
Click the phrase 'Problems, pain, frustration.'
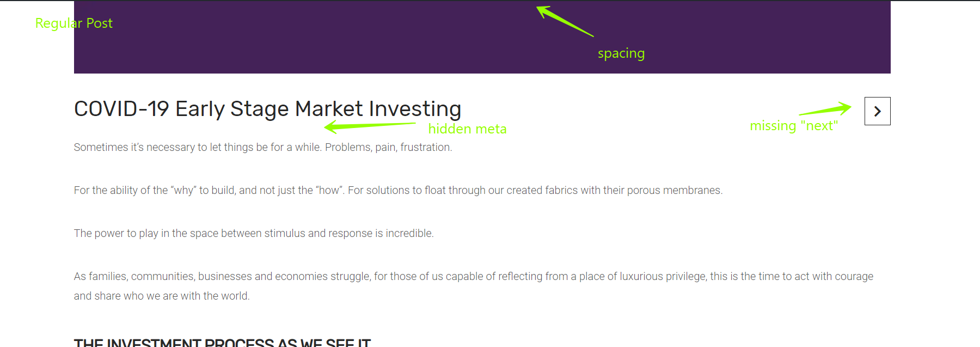[x=389, y=147]
